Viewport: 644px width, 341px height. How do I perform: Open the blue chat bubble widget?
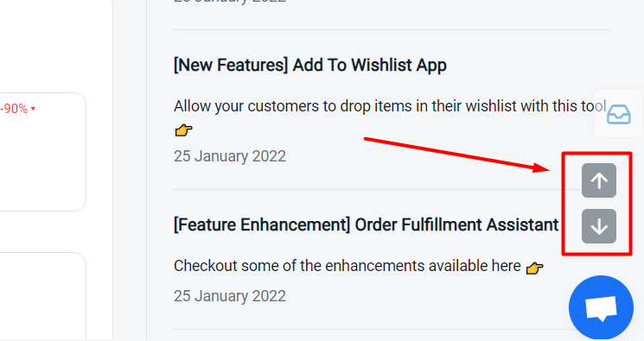tap(602, 307)
